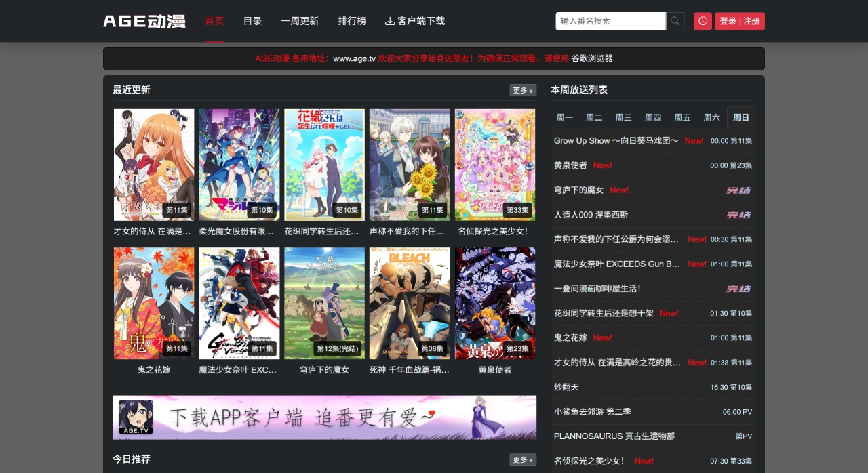
Task: Select the 周日 schedule tab
Action: tap(741, 117)
